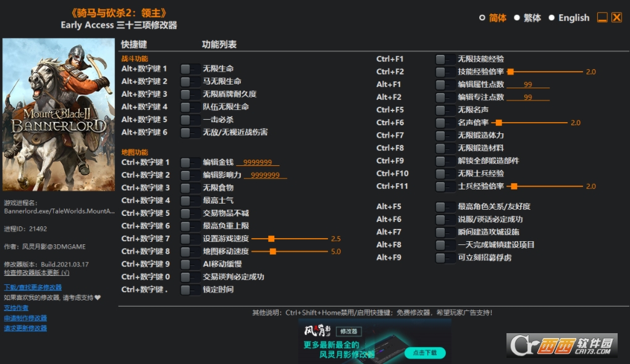Viewport: 630px width, 364px height.
Task: Enable 最高负重上限 toggle
Action: 190,226
